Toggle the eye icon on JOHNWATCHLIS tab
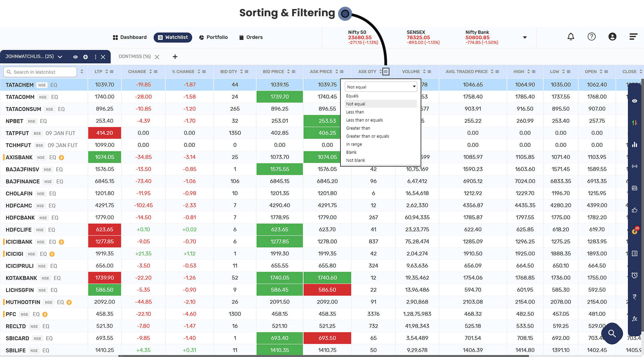This screenshot has width=644, height=357. click(x=75, y=57)
